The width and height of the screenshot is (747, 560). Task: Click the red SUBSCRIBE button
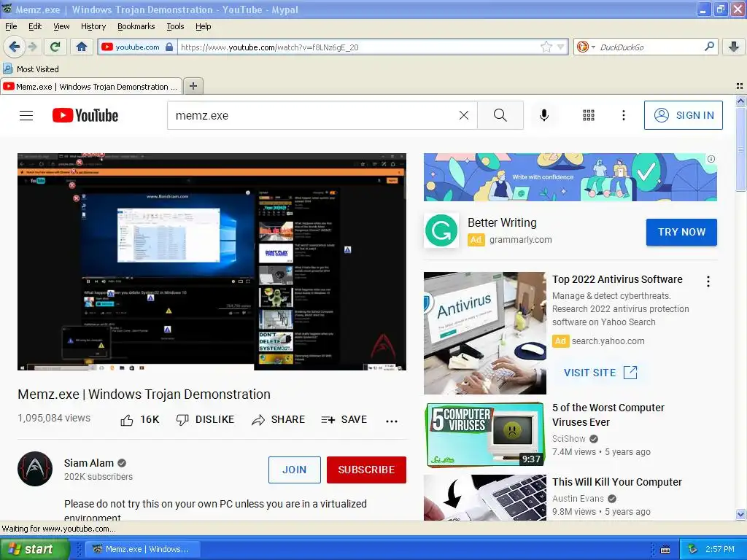(x=366, y=470)
